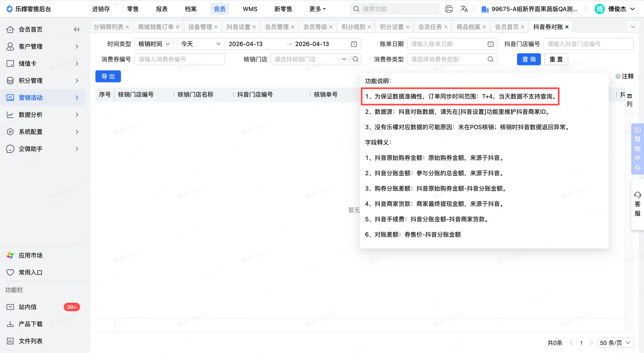Image resolution: width=644 pixels, height=353 pixels.
Task: Open the 时间类型 核销时间 dropdown
Action: pos(154,44)
